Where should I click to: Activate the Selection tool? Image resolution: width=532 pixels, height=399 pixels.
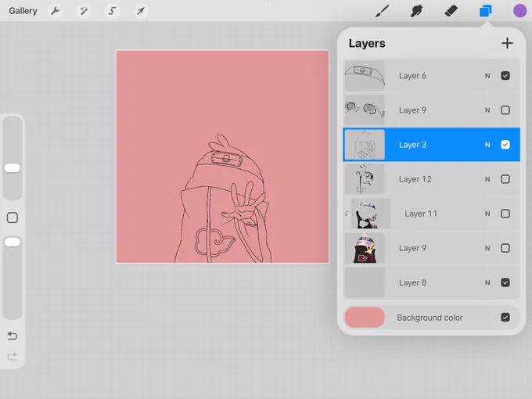(112, 11)
